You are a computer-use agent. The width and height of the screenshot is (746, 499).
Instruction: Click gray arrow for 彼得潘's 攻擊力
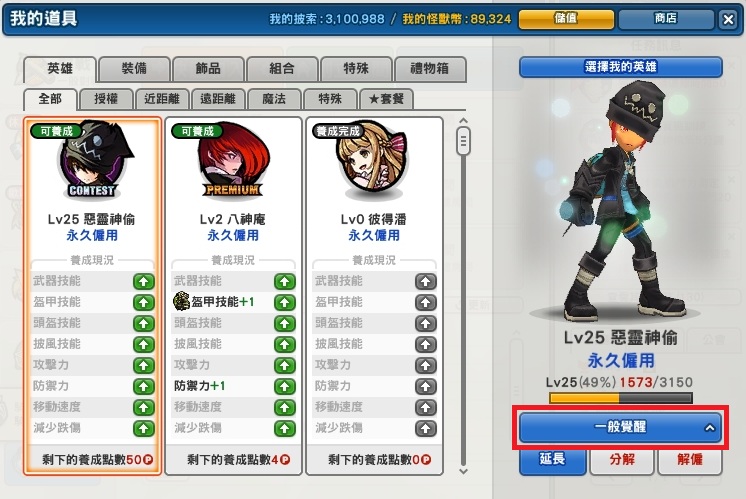coord(425,365)
